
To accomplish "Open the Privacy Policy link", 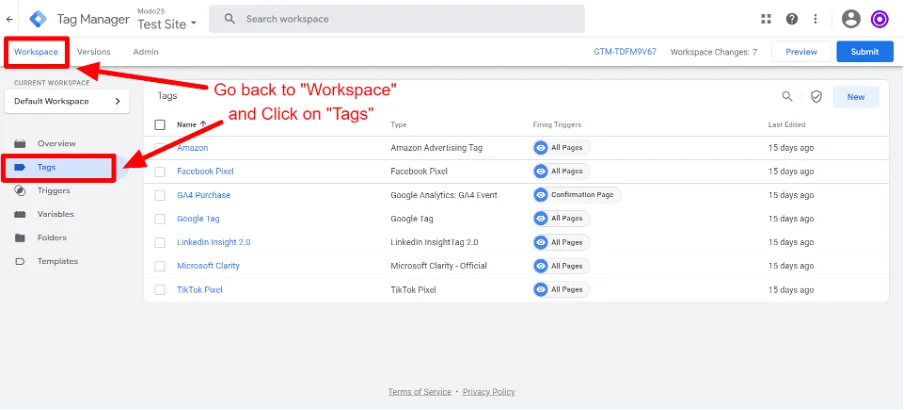I will 489,392.
